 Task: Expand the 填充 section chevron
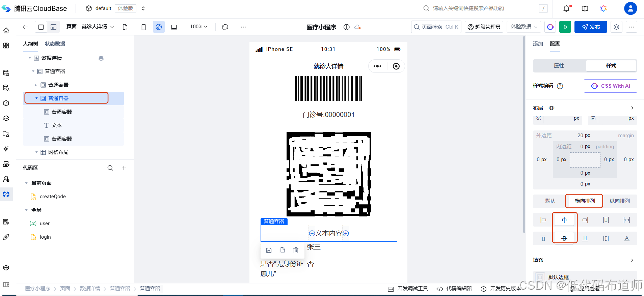pos(632,260)
